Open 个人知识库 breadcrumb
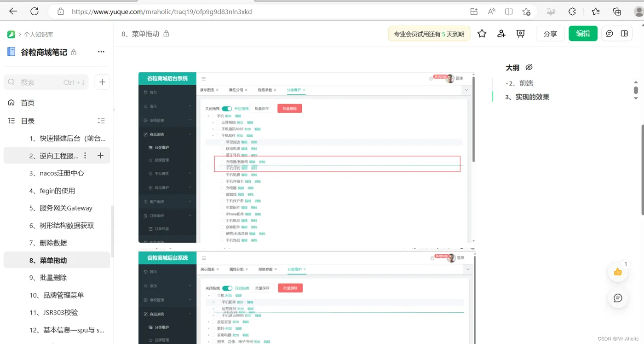The height and width of the screenshot is (344, 644). [x=39, y=35]
